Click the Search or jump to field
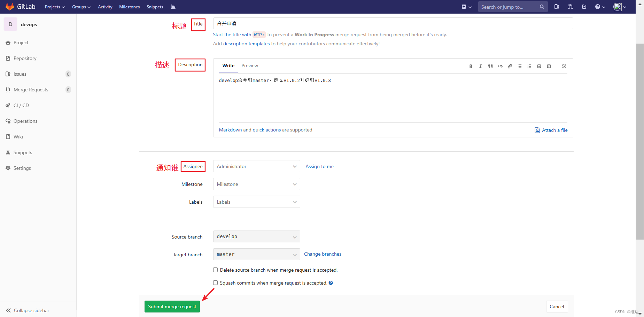The width and height of the screenshot is (644, 317). 513,7
